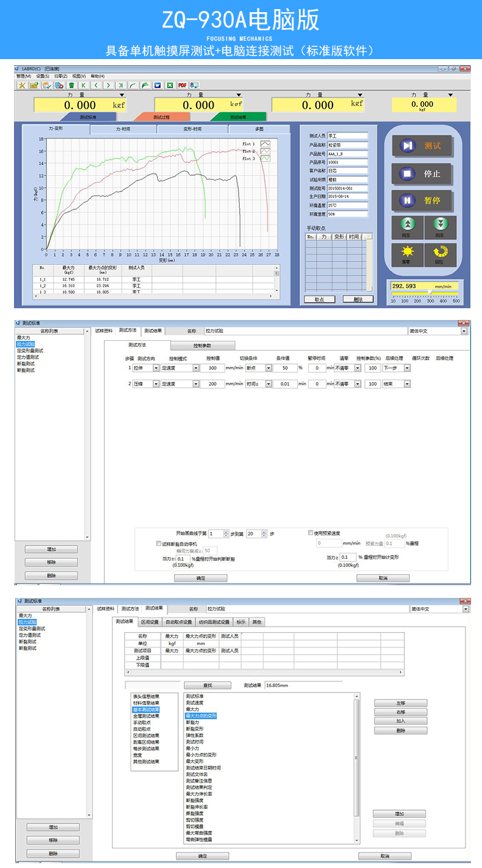Click the 测试人员 input field

point(347,136)
